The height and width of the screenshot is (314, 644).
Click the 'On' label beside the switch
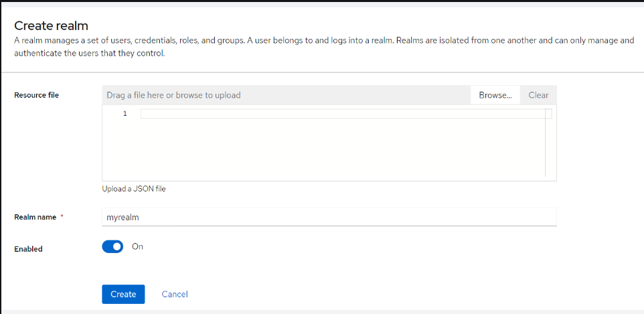[x=137, y=246]
